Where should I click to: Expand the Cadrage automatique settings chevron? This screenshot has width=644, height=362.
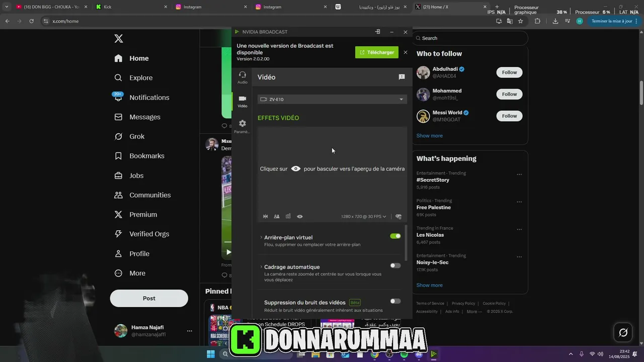[261, 267]
